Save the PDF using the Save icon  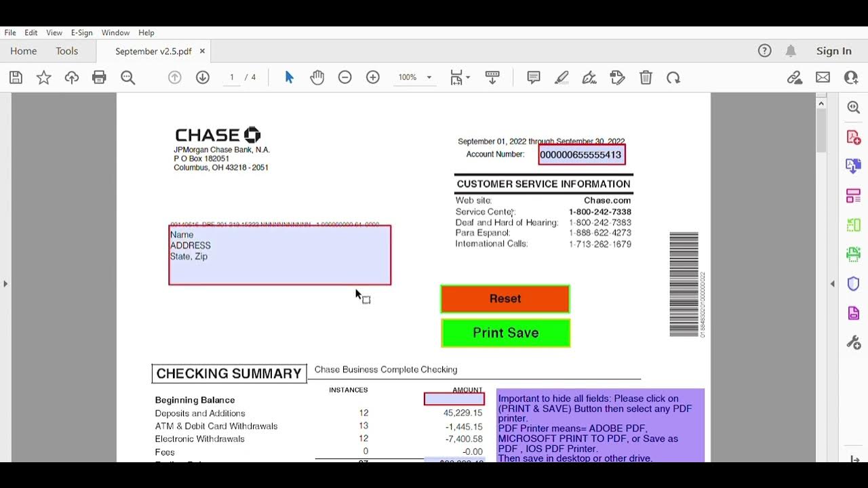coord(15,77)
